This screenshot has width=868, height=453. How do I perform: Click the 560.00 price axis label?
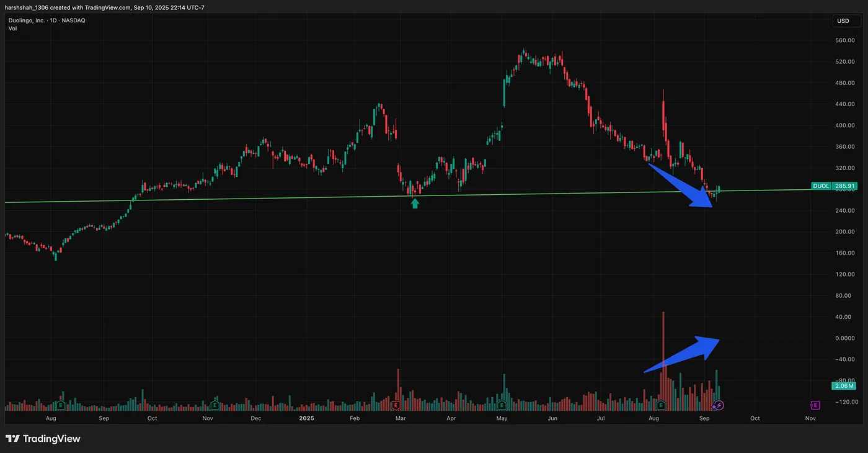coord(845,40)
